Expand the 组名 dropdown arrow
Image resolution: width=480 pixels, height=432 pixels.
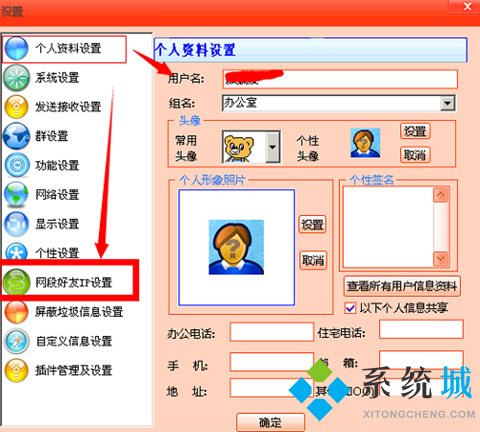(447, 103)
